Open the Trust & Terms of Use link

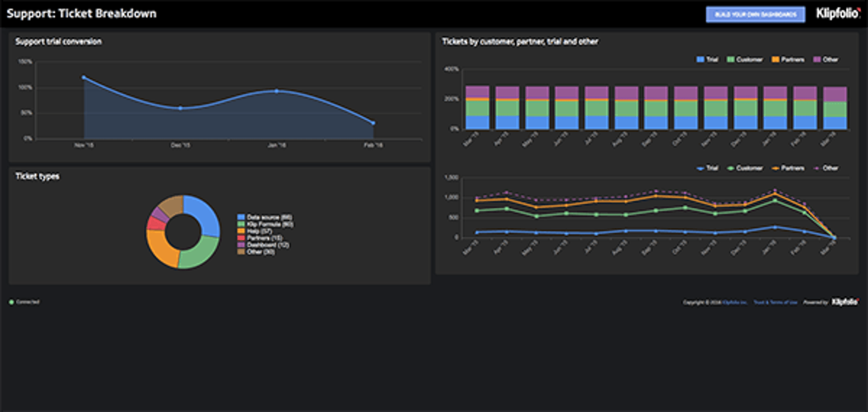click(x=775, y=302)
